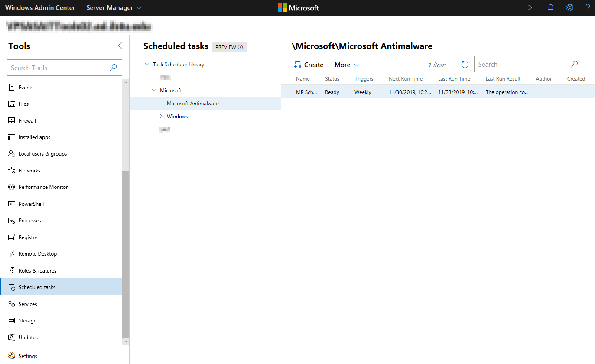Image resolution: width=595 pixels, height=364 pixels.
Task: Open the Storage tool label
Action: tap(27, 321)
